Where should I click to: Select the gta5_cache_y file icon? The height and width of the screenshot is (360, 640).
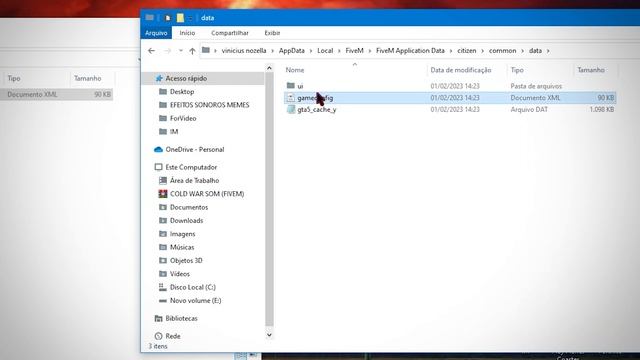pyautogui.click(x=291, y=109)
